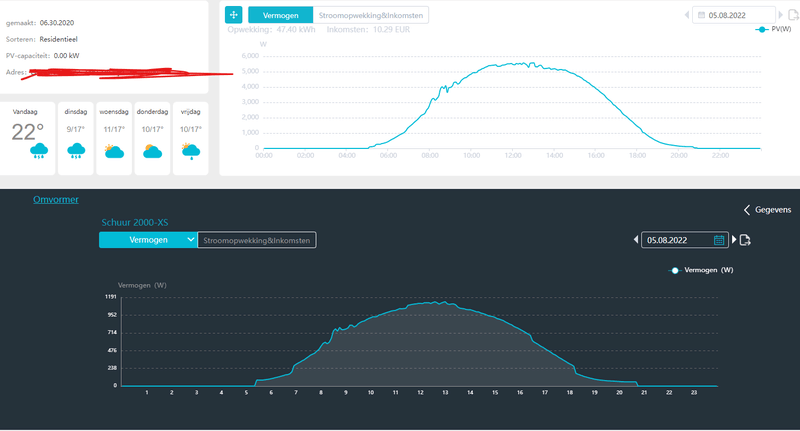Image resolution: width=800 pixels, height=431 pixels.
Task: Go to previous day in inverter chart
Action: (636, 239)
